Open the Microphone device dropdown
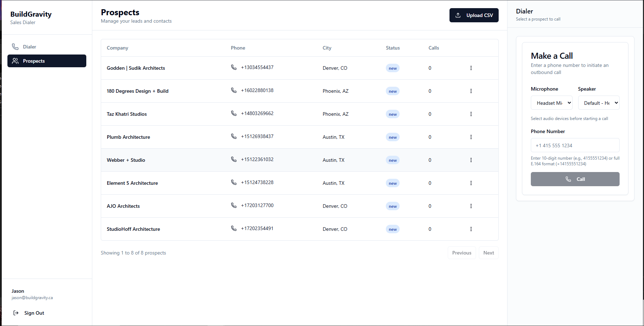Image resolution: width=644 pixels, height=326 pixels. (x=551, y=103)
